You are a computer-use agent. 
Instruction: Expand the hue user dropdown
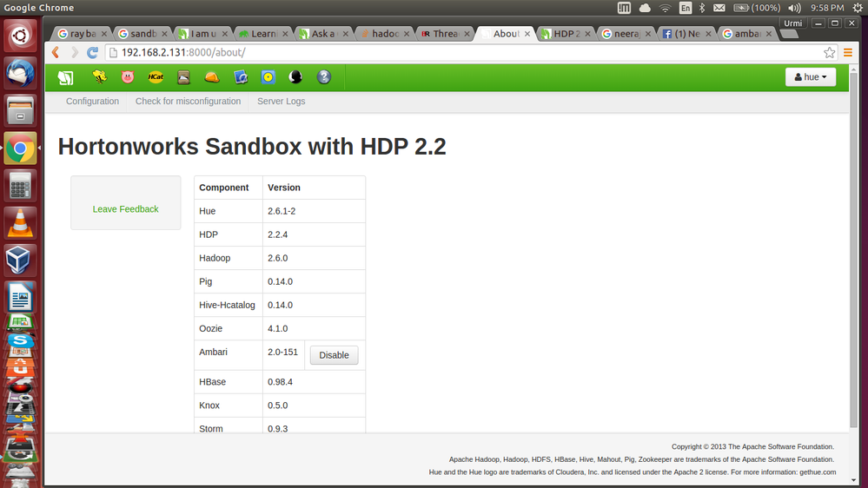click(x=811, y=77)
